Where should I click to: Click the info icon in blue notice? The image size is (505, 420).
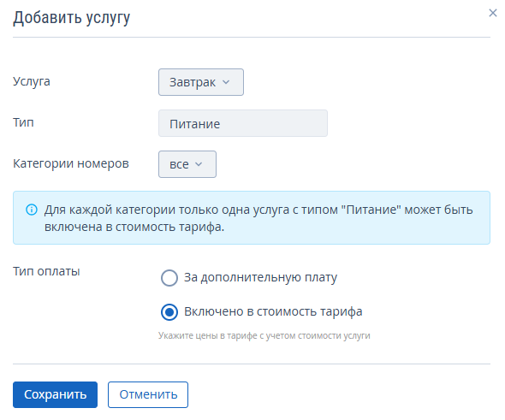pos(31,210)
